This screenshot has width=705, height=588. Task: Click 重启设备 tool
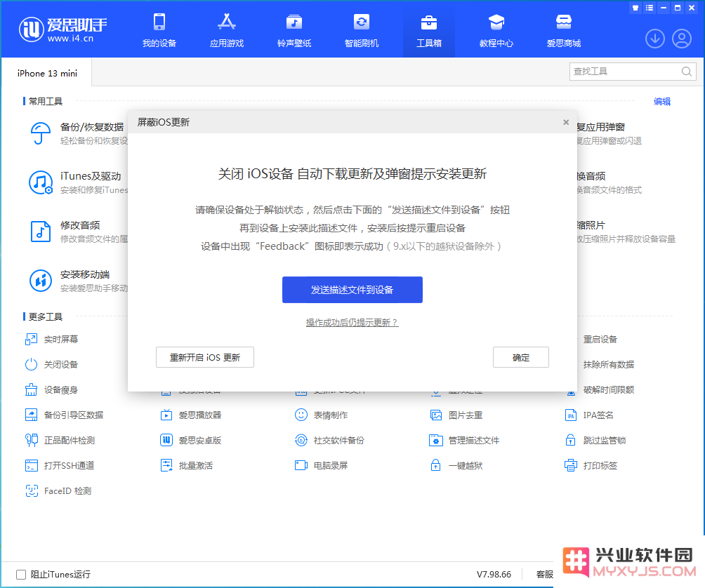click(600, 339)
